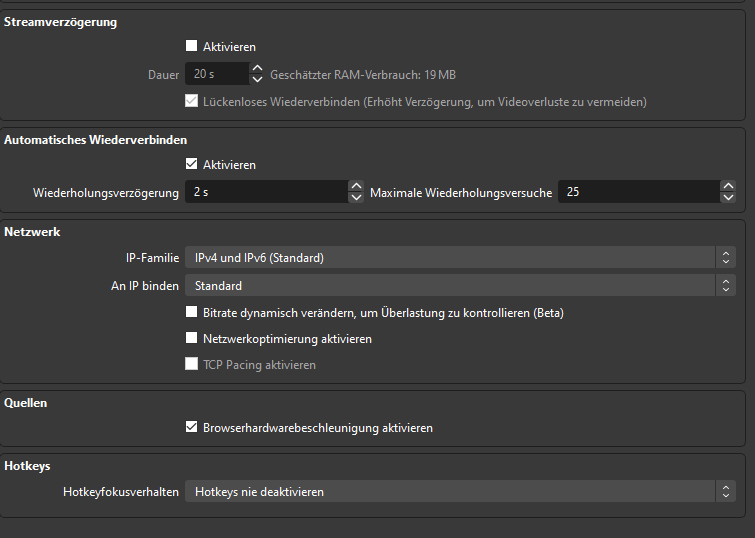Screen dimensions: 755x538
Task: Enable the Streamverzögerung Aktivieren checkbox
Action: (192, 46)
